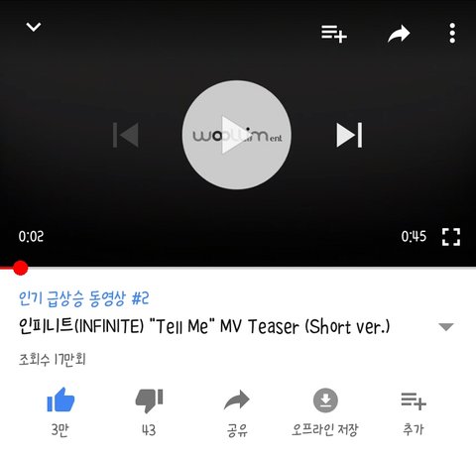
Task: Toggle the dislike thumbs-down button
Action: point(149,400)
